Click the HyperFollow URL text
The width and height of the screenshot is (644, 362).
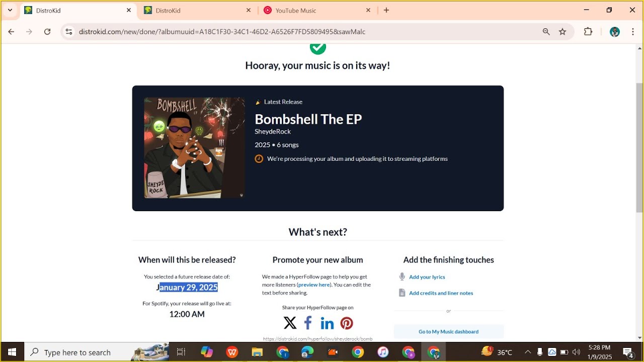[317, 339]
